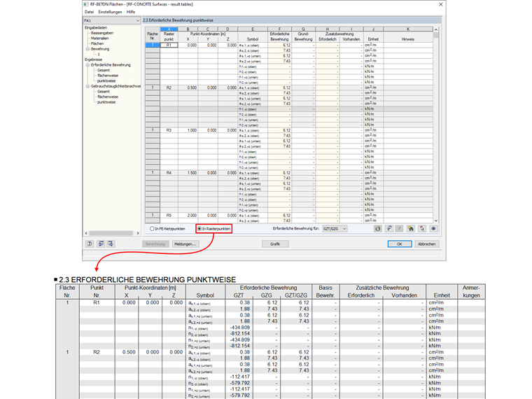Click the navigator scrollbar left arrow

click(86, 233)
